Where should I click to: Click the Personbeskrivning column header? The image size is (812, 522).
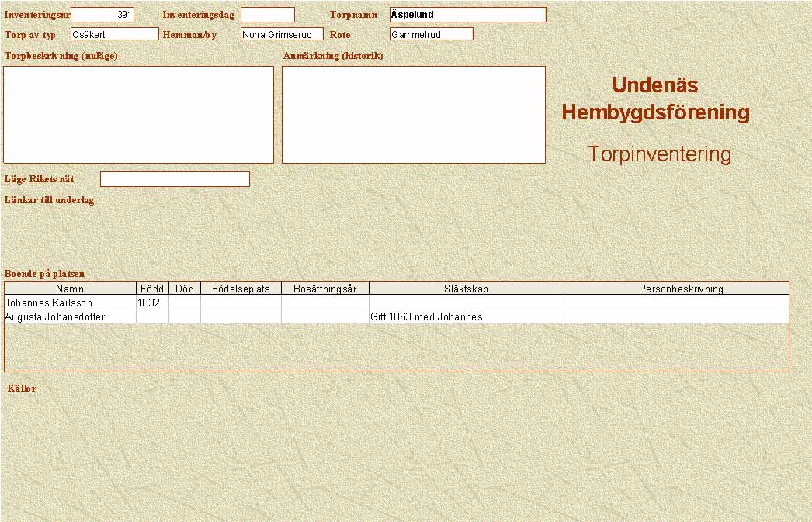tap(675, 289)
